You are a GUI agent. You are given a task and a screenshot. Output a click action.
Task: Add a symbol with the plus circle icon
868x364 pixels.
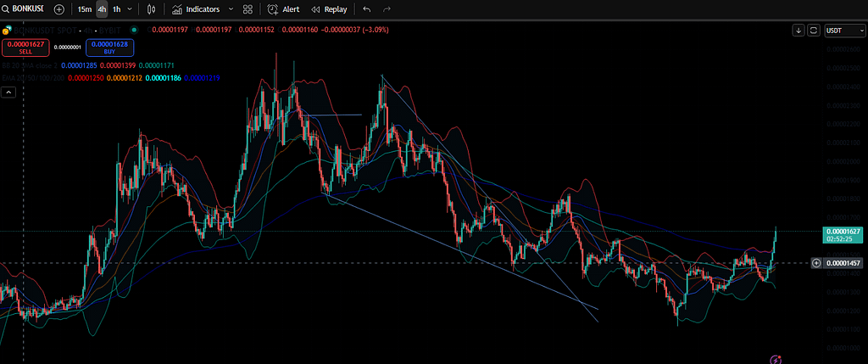(x=58, y=9)
